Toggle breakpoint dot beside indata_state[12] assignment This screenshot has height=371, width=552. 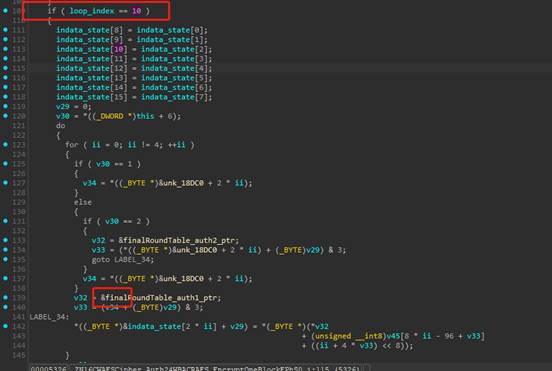[x=6, y=68]
